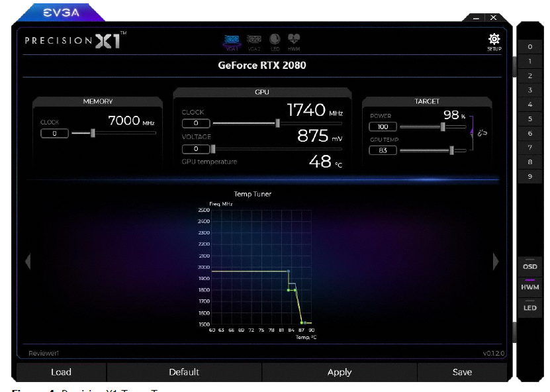
Task: Open the HWM heart monitor icon at top
Action: pos(294,42)
